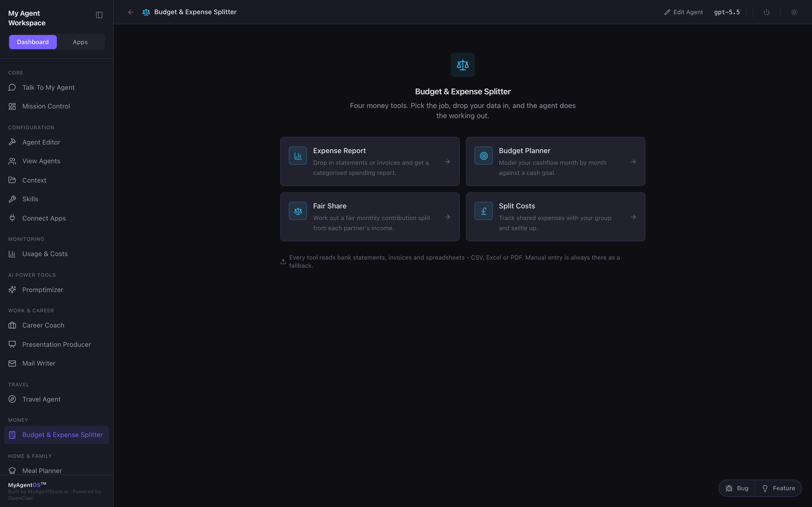The height and width of the screenshot is (507, 812).
Task: Expand Budget Planner card arrow
Action: coord(633,162)
